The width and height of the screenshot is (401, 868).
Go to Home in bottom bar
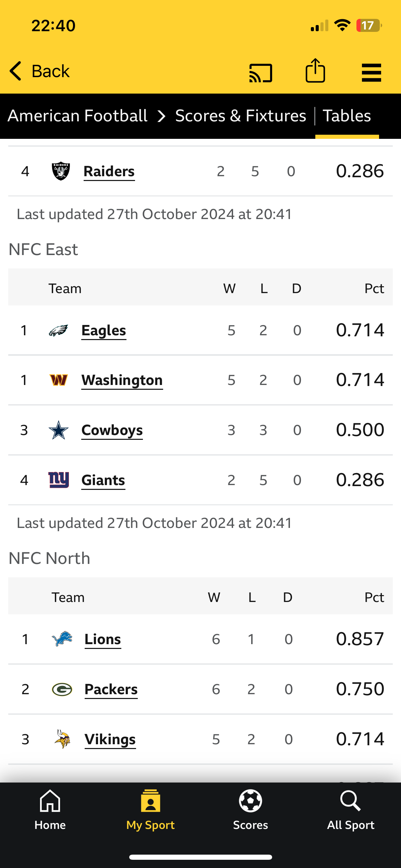tap(50, 810)
